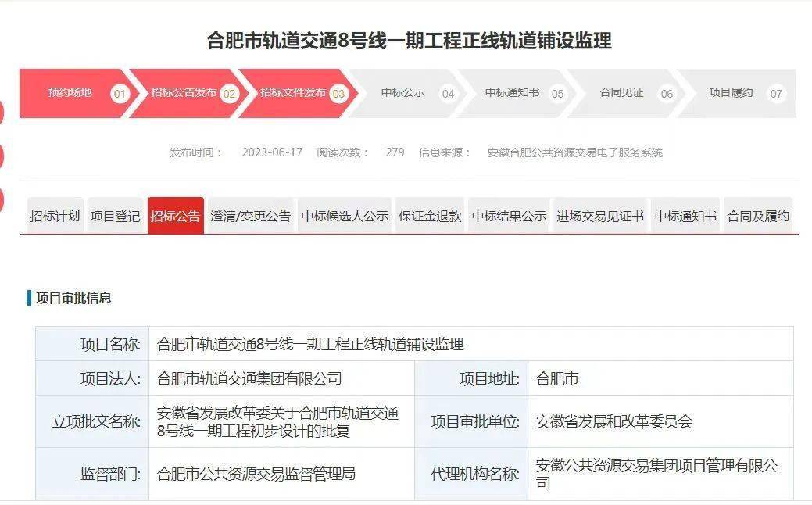Switch to the 中标候选人公示 tab
Screen dimensions: 812x505
(345, 216)
